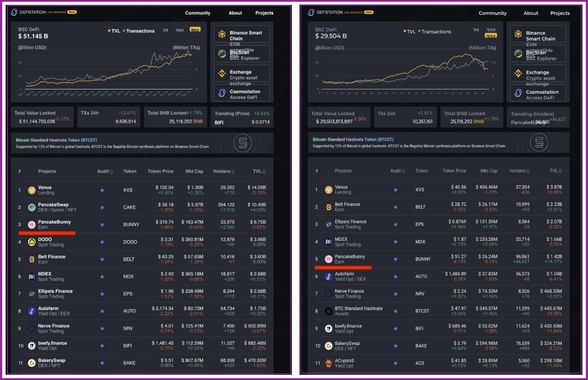
Task: Open the BscScan explorer link in the left panel
Action: point(242,54)
